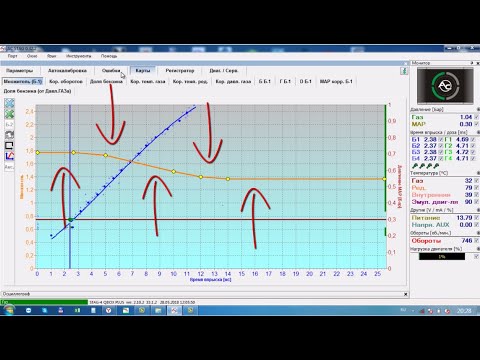Toggle the MAP pressure checkbox
The height and width of the screenshot is (360, 480).
(476, 124)
